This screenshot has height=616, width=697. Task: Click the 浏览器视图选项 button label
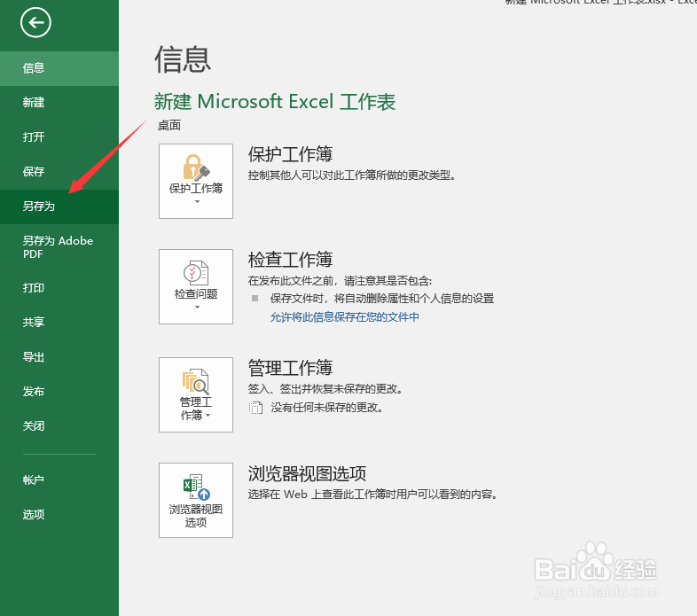point(196,516)
